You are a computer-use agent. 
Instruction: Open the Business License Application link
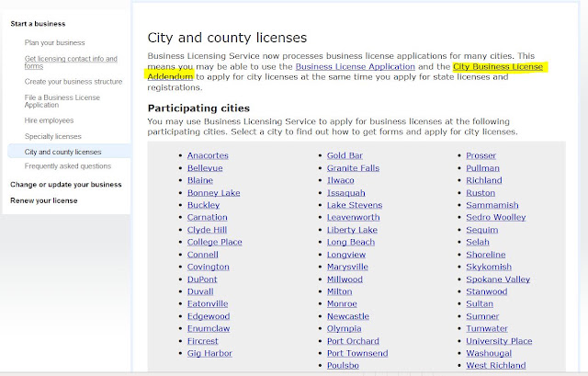(x=356, y=67)
